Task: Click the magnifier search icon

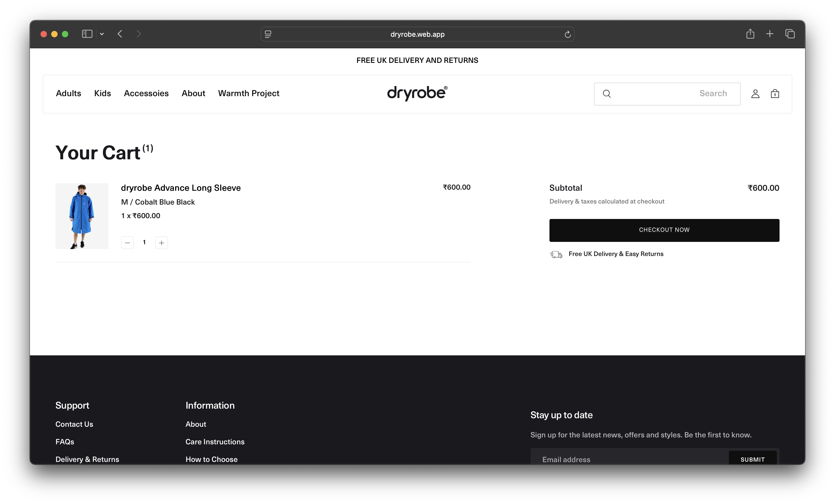Action: 607,94
